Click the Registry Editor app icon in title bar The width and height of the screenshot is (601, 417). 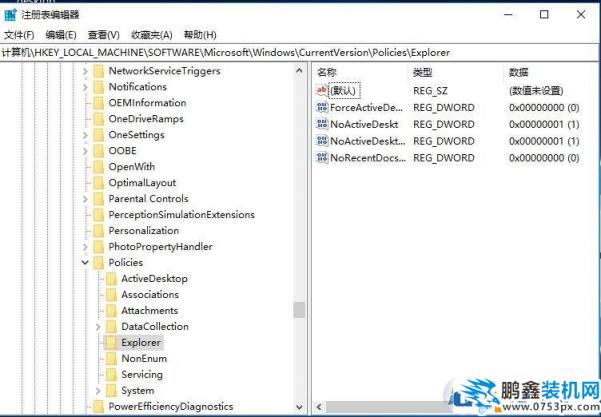pyautogui.click(x=10, y=15)
